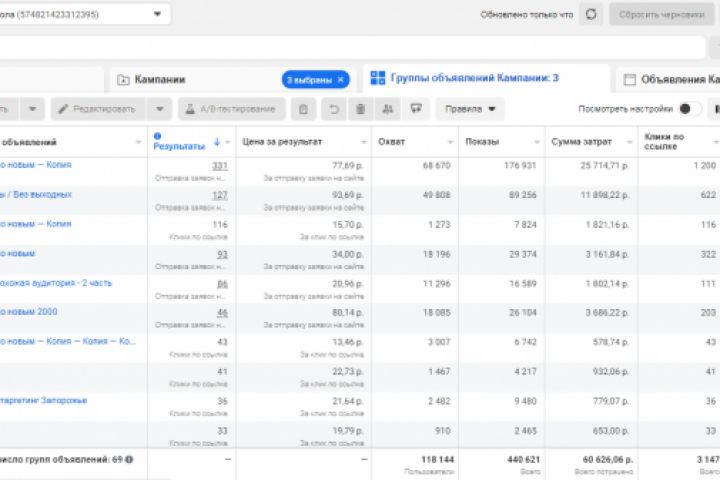The height and width of the screenshot is (480, 720).
Task: Click total impressions '440 621'
Action: click(523, 459)
